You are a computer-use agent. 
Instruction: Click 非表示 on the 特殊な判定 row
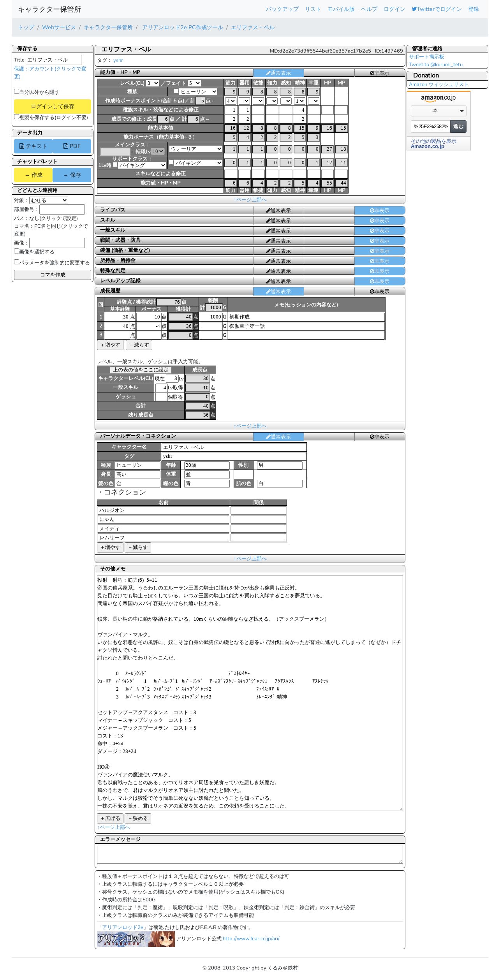click(x=380, y=271)
